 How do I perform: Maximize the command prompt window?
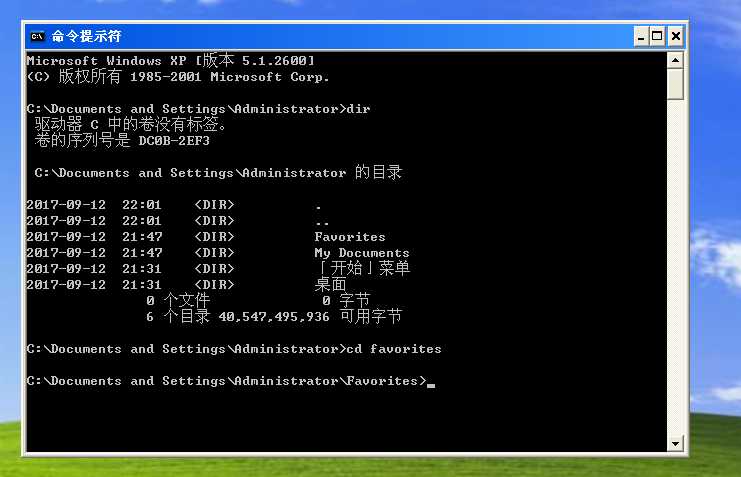click(657, 36)
